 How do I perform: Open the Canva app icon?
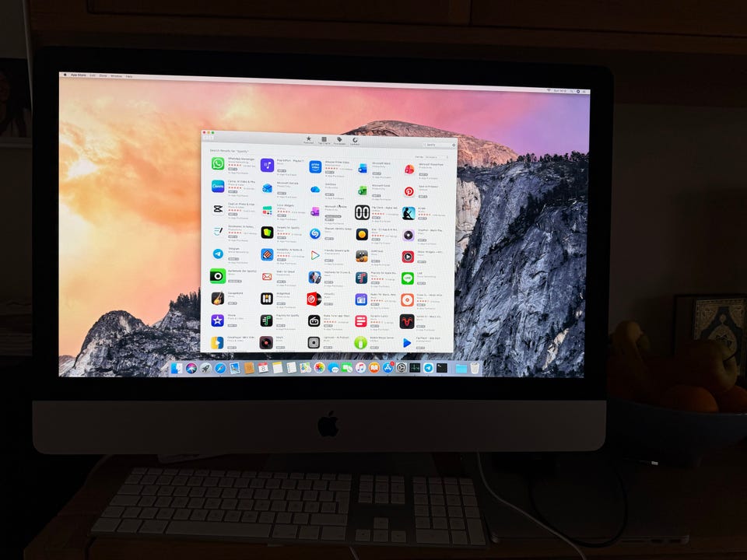click(218, 186)
